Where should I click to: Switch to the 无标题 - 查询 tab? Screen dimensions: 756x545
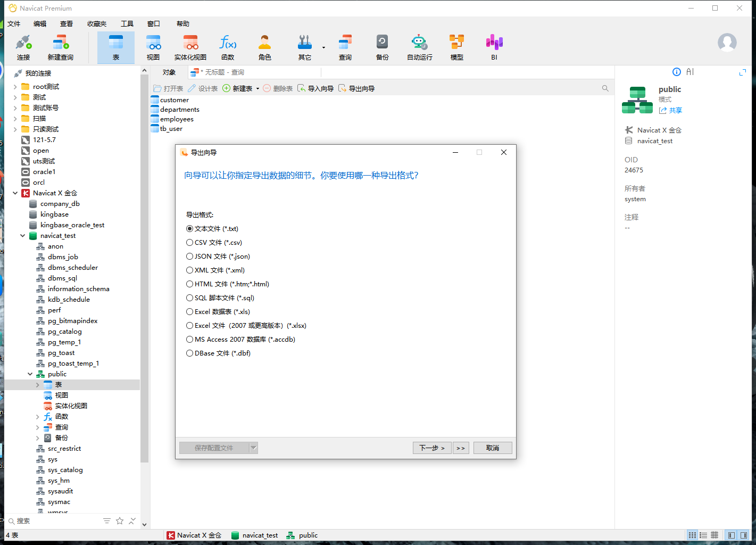tap(218, 72)
